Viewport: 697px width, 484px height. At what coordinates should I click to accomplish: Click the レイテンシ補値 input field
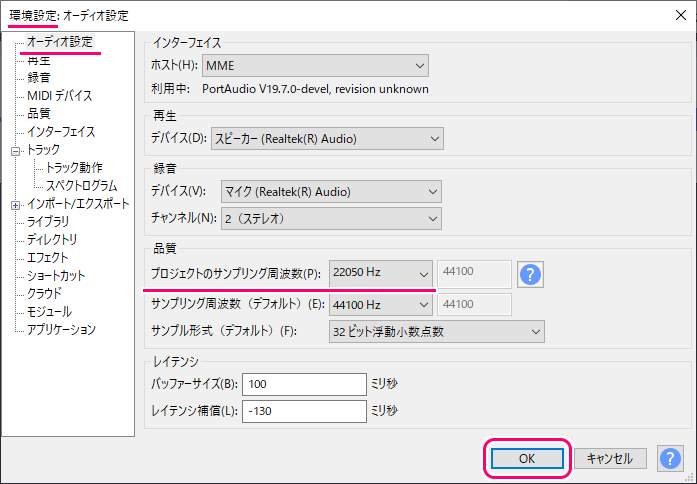pyautogui.click(x=304, y=410)
